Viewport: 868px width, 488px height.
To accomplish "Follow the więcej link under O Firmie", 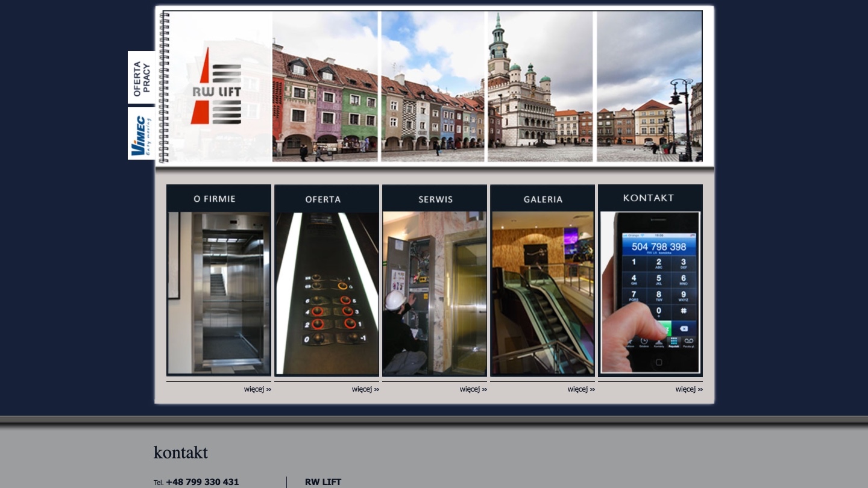I will click(x=257, y=389).
